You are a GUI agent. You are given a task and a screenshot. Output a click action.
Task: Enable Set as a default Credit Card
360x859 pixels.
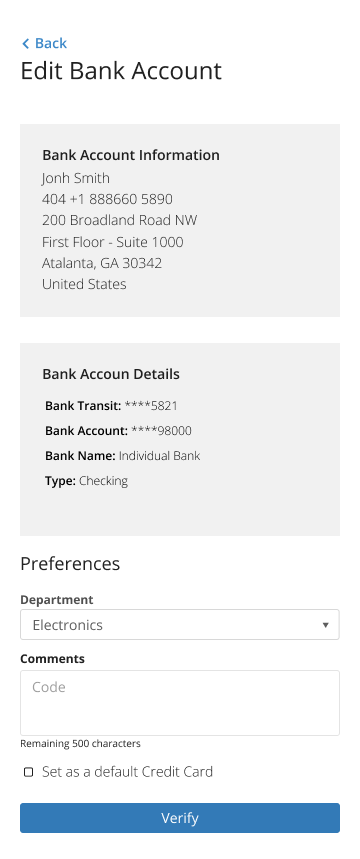click(28, 772)
